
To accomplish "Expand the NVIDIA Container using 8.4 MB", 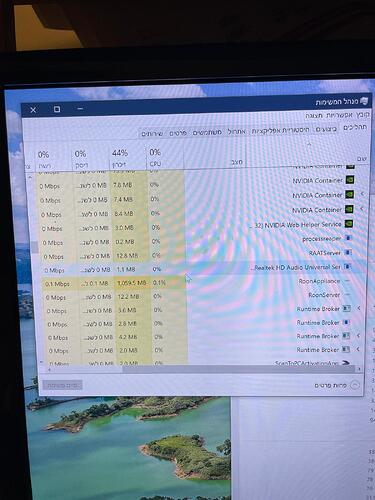I will (x=361, y=209).
